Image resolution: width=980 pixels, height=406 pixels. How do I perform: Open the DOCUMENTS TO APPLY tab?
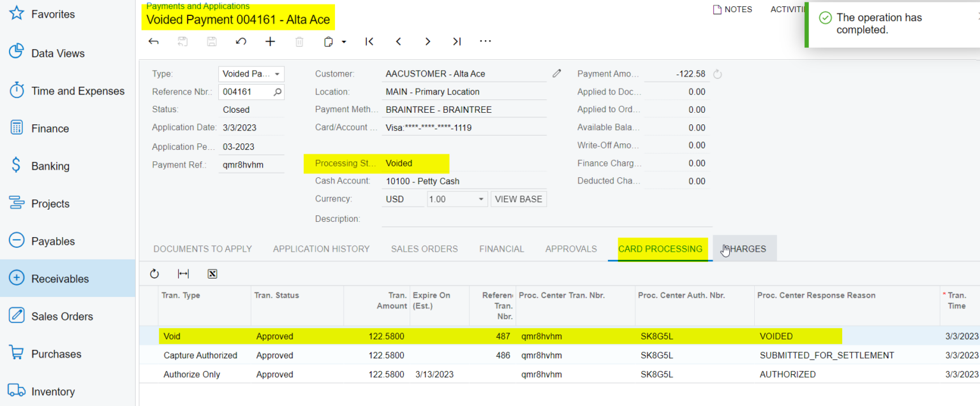203,249
